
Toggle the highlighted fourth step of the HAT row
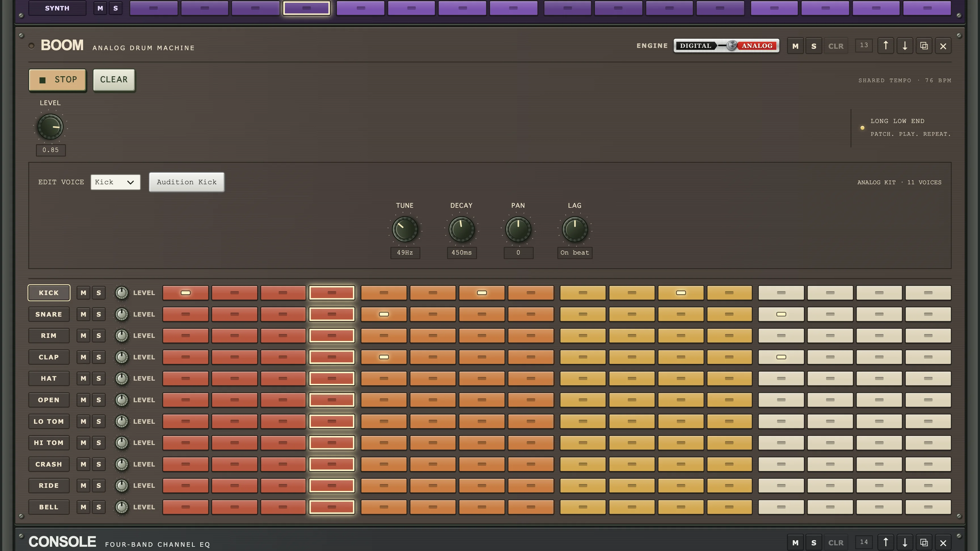click(x=332, y=378)
